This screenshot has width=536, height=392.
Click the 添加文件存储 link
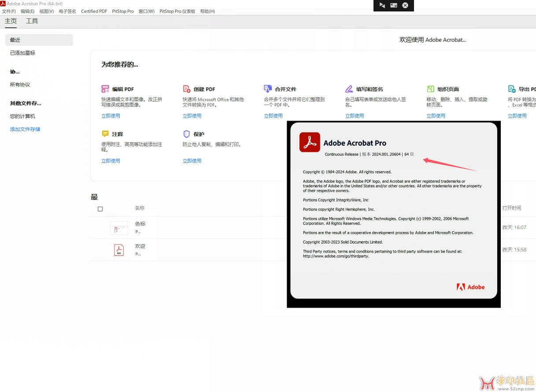point(25,129)
